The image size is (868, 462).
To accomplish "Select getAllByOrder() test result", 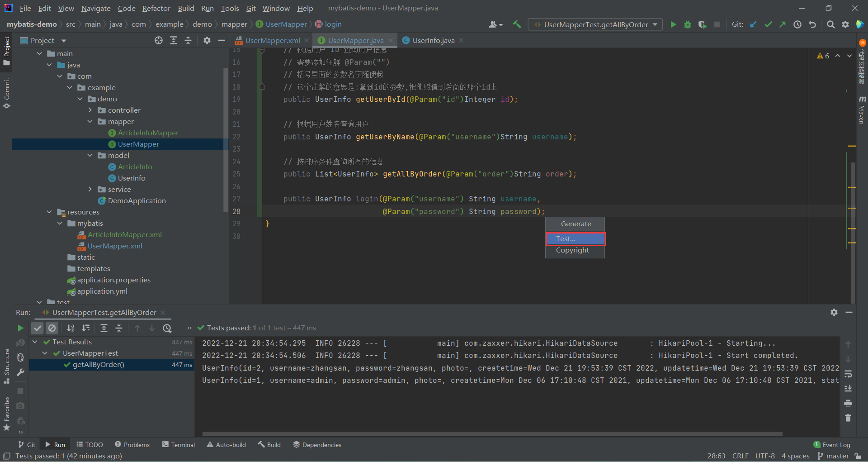I will coord(111,365).
